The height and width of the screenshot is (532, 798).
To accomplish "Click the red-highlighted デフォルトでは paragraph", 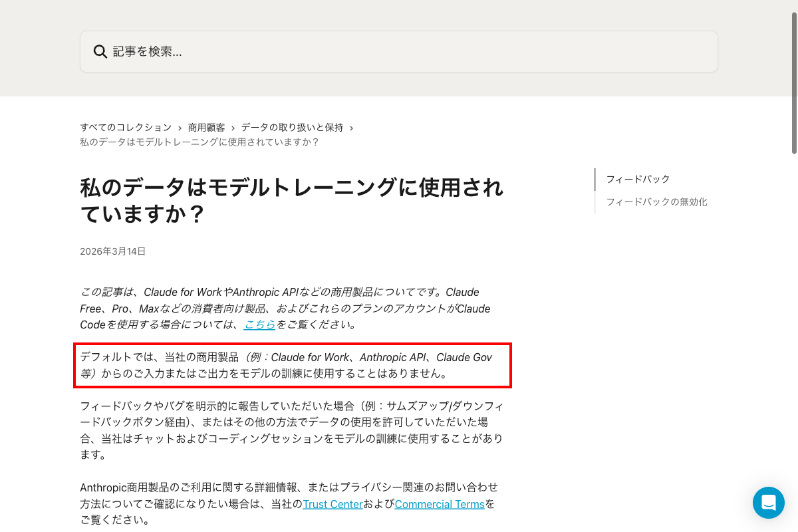I will tap(292, 365).
